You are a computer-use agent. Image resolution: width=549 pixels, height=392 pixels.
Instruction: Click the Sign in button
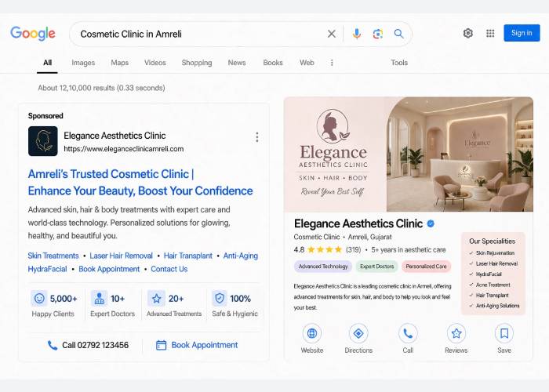[x=522, y=33]
